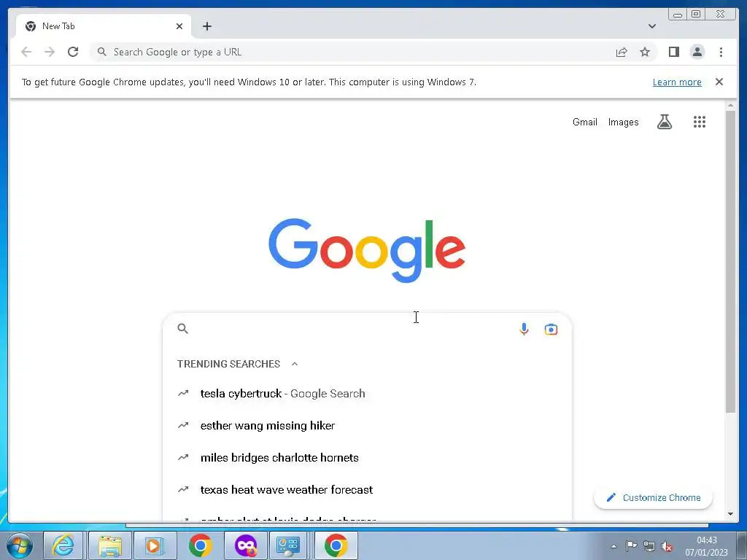Reload the page with the refresh icon

pyautogui.click(x=73, y=52)
